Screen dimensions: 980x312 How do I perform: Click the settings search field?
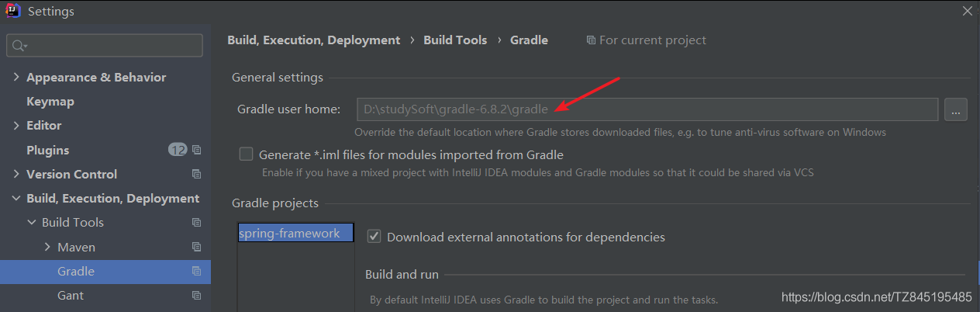pos(105,46)
